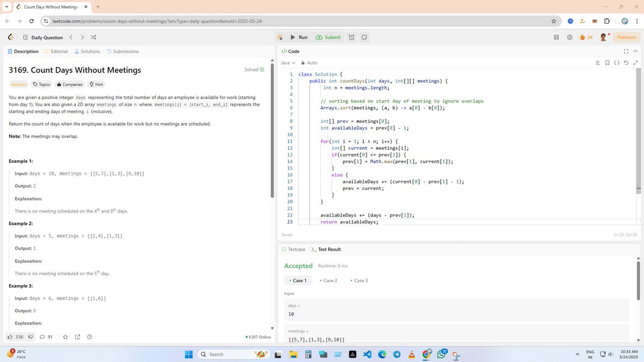Open the Chrome extensions puzzle icon
The image size is (644, 362).
[x=607, y=21]
